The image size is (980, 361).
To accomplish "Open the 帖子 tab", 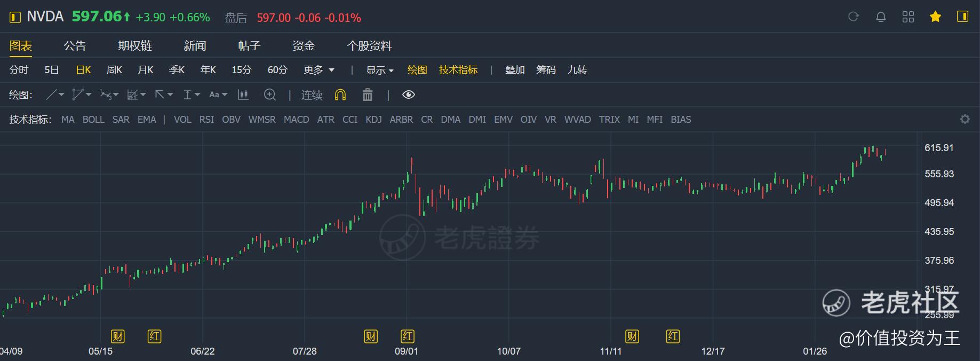I will [249, 46].
